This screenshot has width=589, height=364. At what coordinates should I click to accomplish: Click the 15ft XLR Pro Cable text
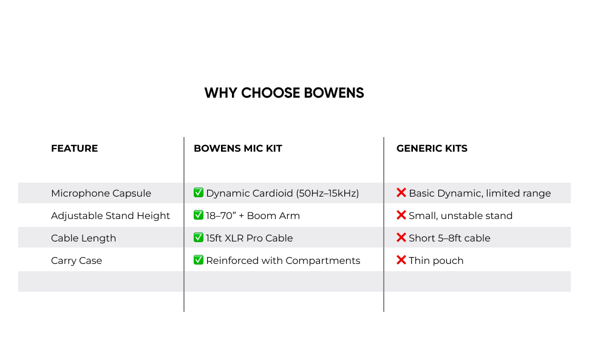pos(249,238)
